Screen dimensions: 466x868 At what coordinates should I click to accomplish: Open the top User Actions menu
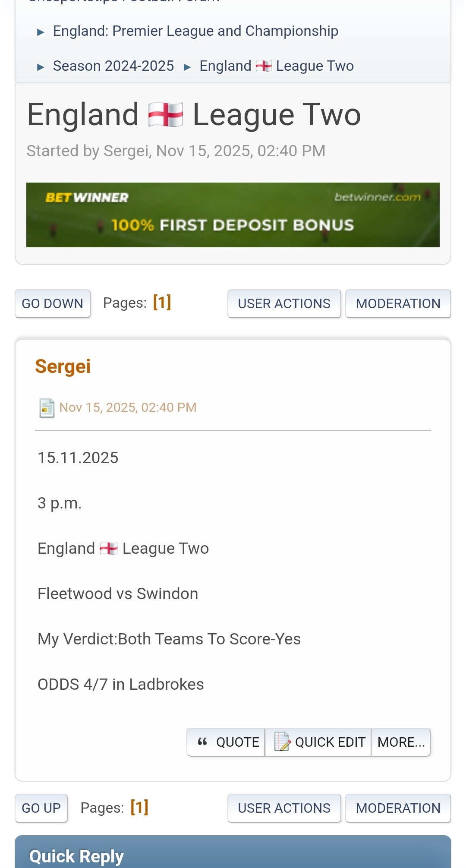pyautogui.click(x=284, y=303)
